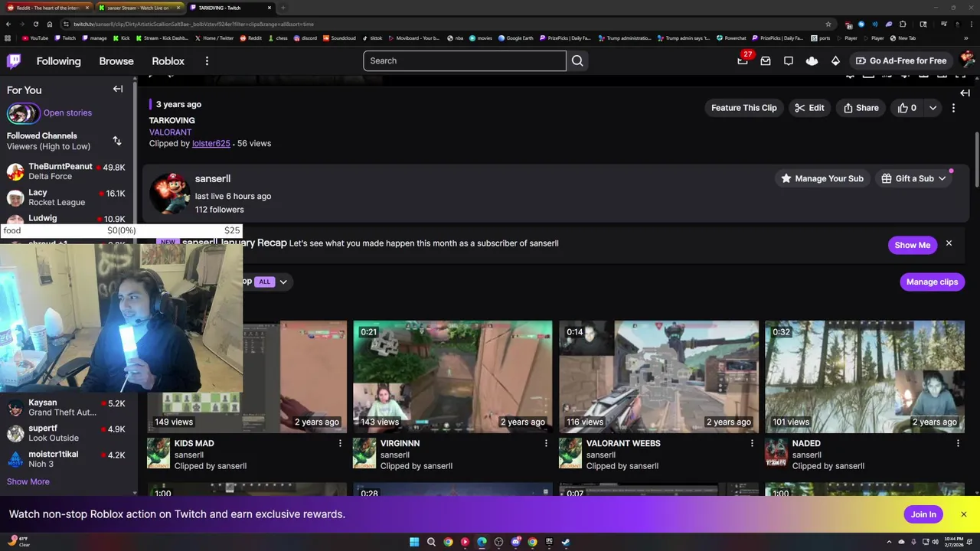Viewport: 980px width, 551px height.
Task: Click Manage clips button
Action: point(932,282)
